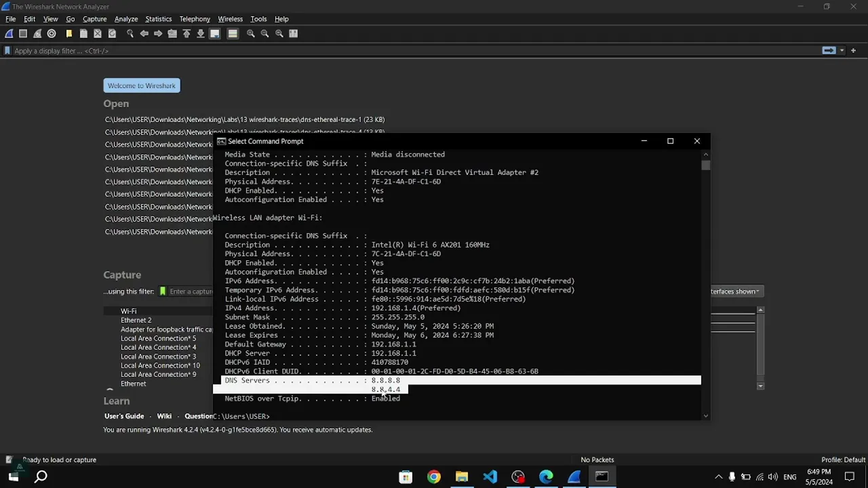Jump to last packet toolbar icon
This screenshot has width=868, height=488.
point(201,33)
